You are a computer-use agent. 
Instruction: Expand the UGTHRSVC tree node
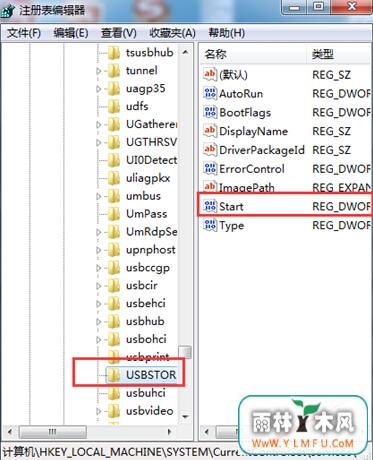coord(99,143)
